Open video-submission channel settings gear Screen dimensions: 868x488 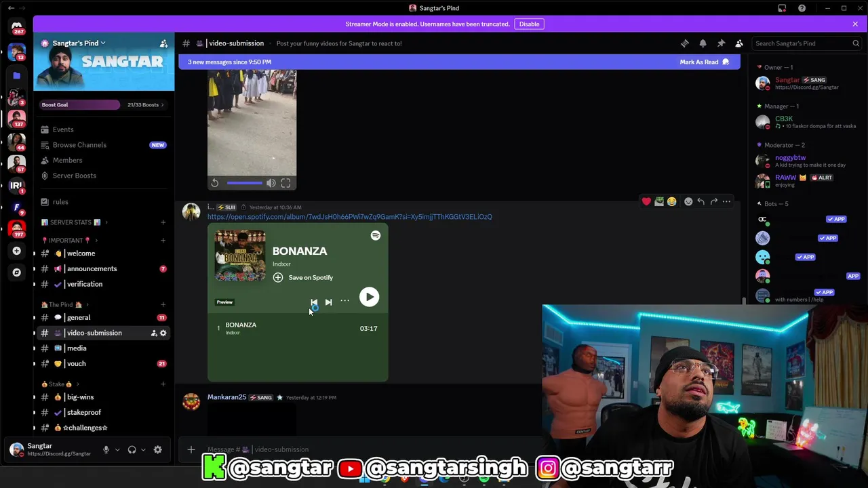coord(163,333)
